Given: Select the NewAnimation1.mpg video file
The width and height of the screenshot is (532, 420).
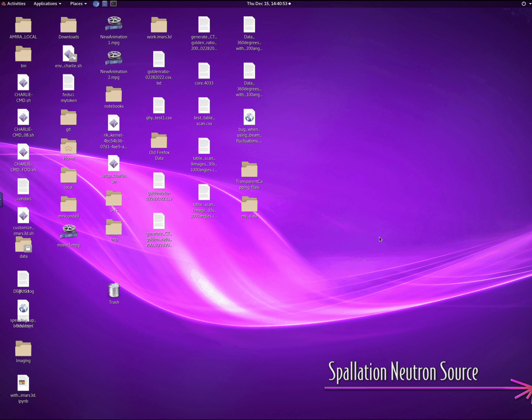Looking at the screenshot, I should pyautogui.click(x=114, y=24).
